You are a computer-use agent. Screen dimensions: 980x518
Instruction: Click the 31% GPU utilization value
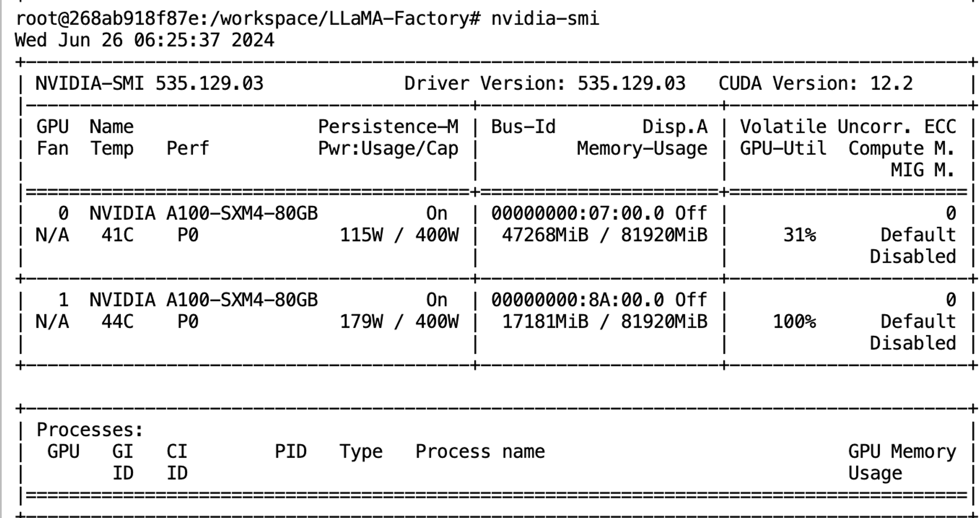[x=799, y=235]
